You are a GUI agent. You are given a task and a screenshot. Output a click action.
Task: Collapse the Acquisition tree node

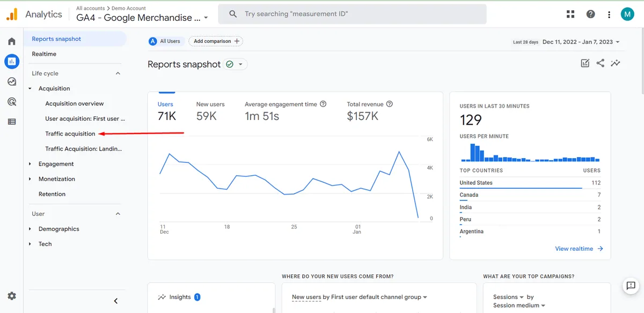point(30,88)
